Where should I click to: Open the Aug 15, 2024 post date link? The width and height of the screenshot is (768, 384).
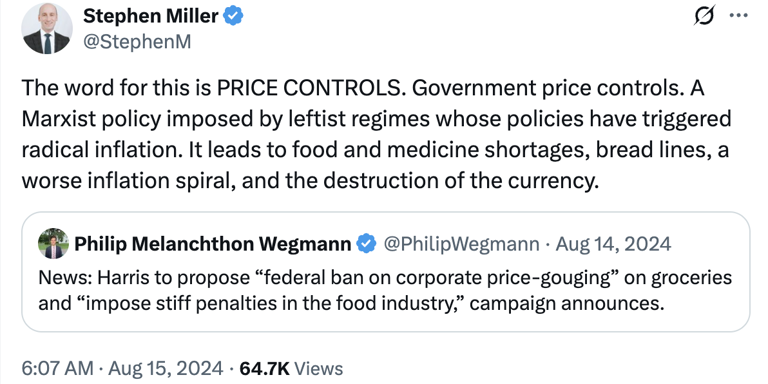click(x=166, y=368)
